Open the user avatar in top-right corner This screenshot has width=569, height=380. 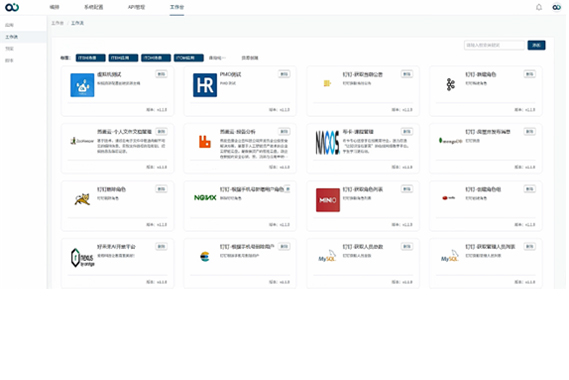pyautogui.click(x=556, y=7)
